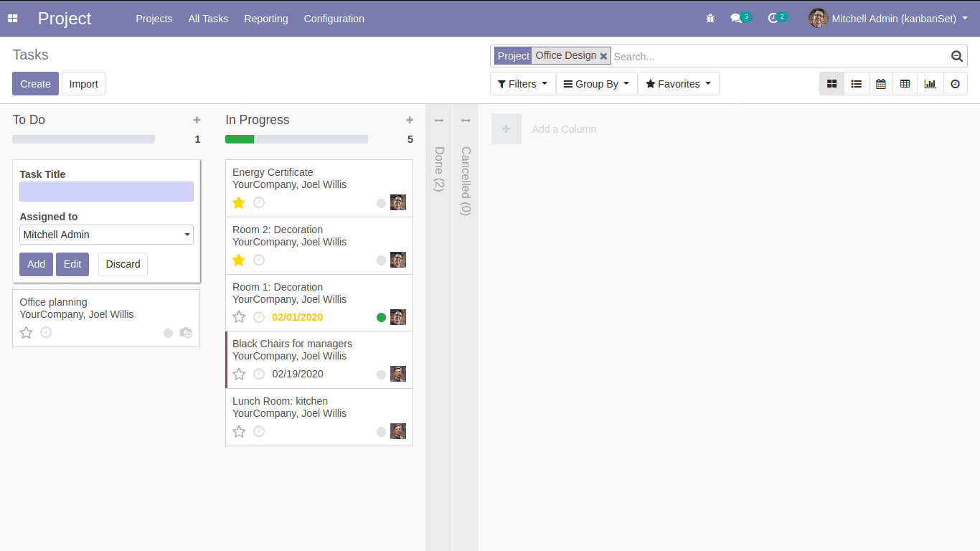Screen dimensions: 980x551
Task: Expand the folded Done column arrow
Action: (439, 121)
